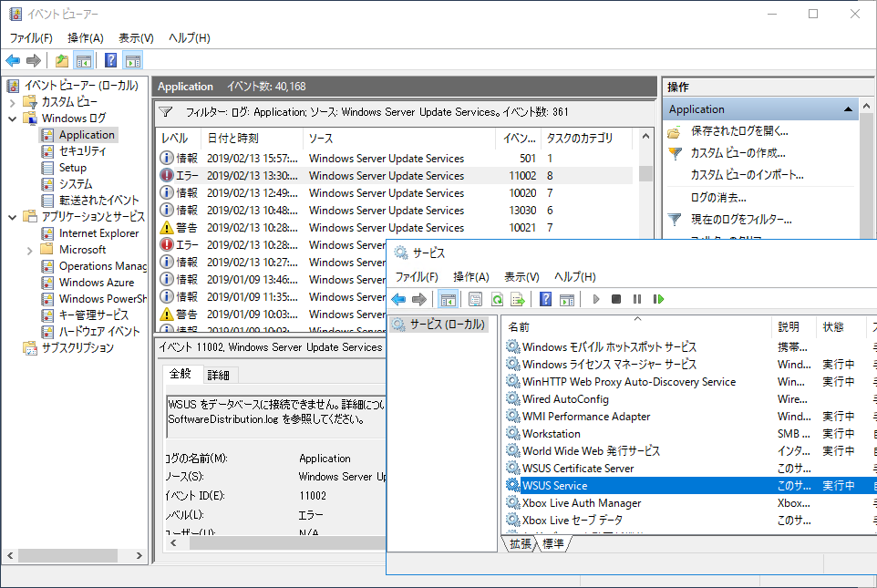
Task: Open Help icon in Services toolbar
Action: [x=545, y=299]
